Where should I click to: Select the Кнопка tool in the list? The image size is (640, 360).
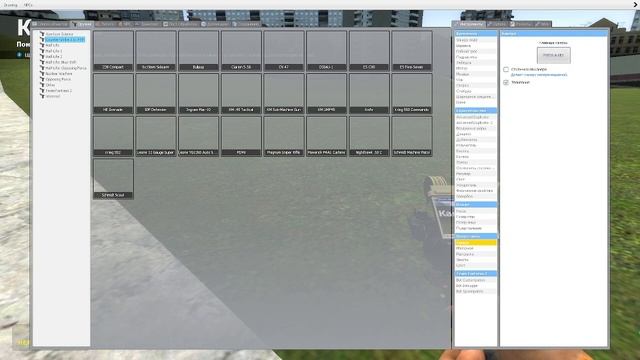[476, 151]
